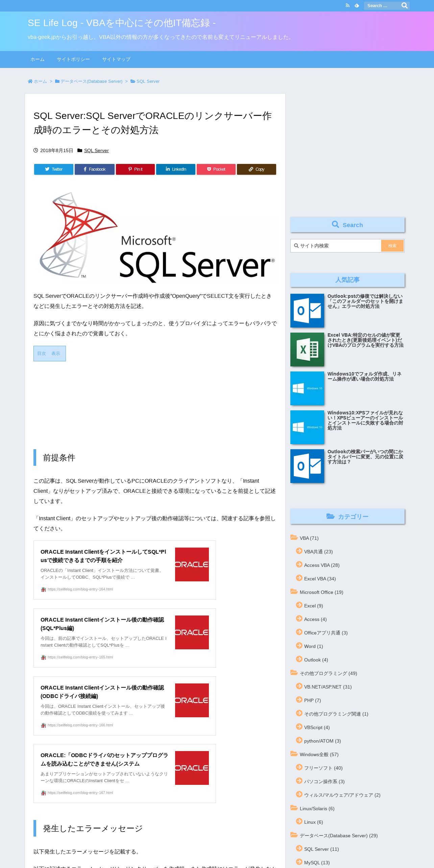Viewport: 434px width, 868px height.
Task: Click the folder icon beside Microsoft Office (19)
Action: pyautogui.click(x=294, y=592)
